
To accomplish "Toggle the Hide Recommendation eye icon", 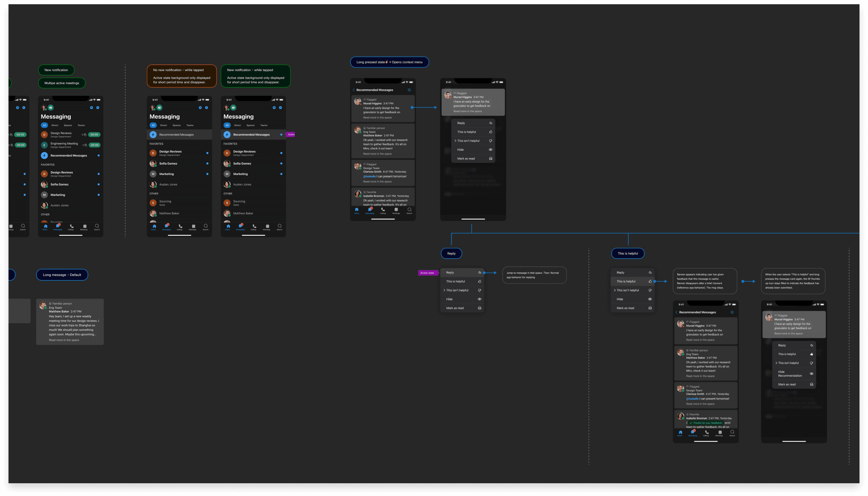I will coord(812,374).
